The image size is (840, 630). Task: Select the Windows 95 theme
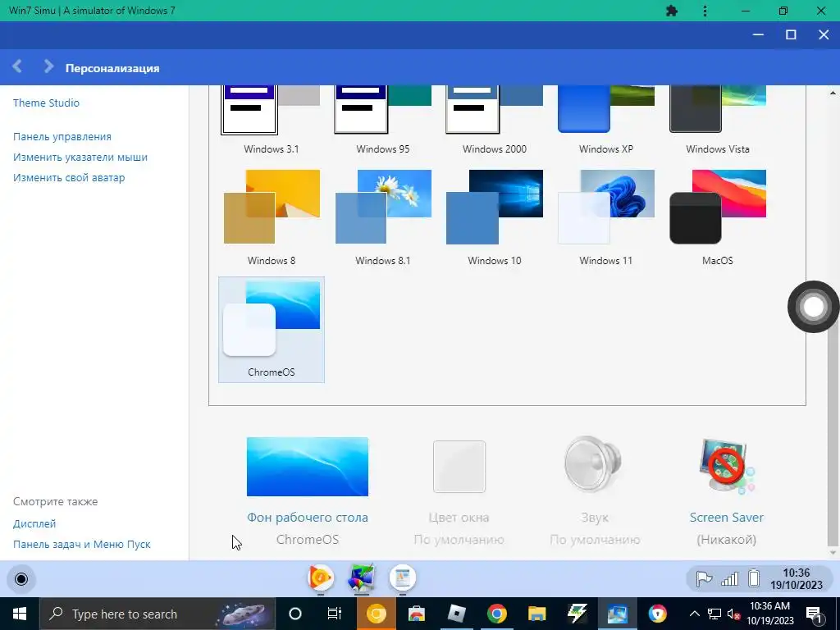click(x=382, y=121)
